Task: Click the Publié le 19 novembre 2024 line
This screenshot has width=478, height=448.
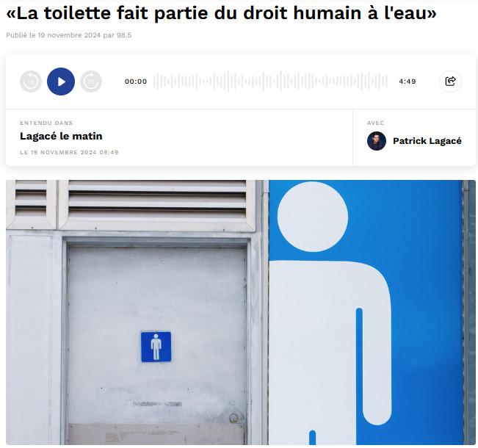Action: click(68, 35)
